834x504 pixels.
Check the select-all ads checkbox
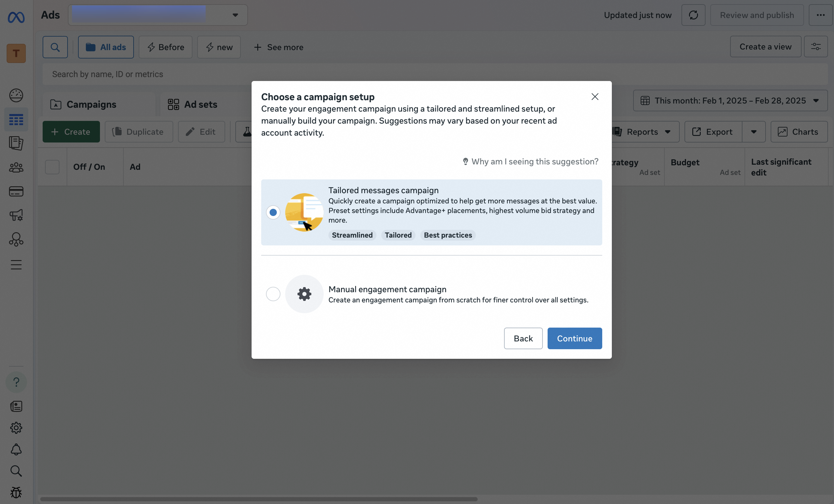point(52,167)
